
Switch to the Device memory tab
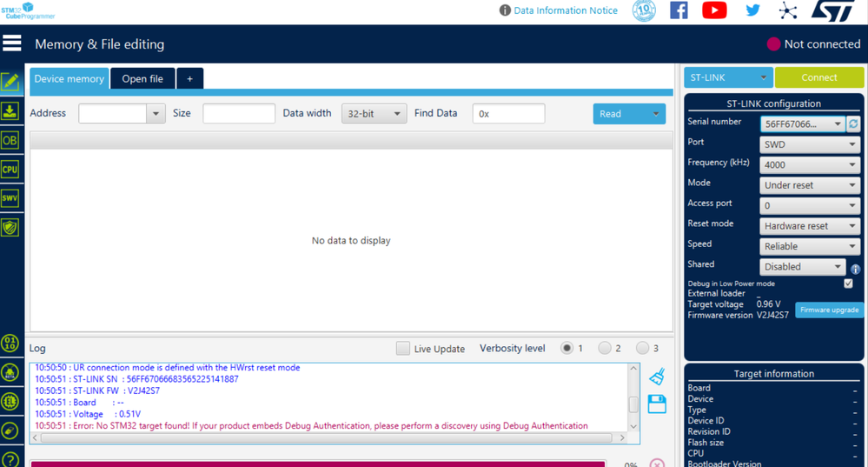70,78
